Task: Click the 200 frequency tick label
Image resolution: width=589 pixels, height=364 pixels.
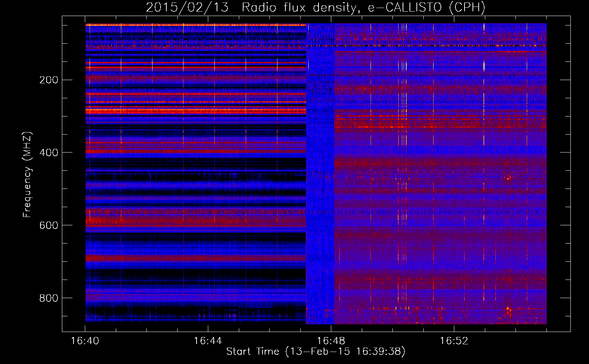Action: coord(49,80)
